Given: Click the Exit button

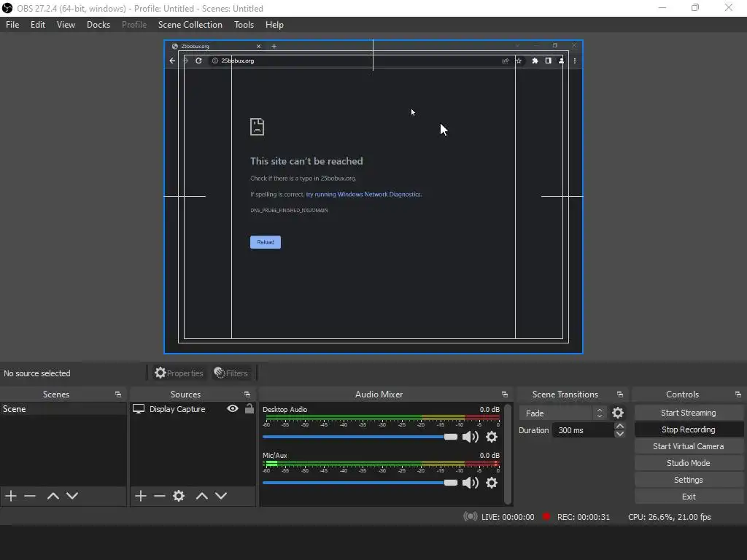Looking at the screenshot, I should coord(689,497).
